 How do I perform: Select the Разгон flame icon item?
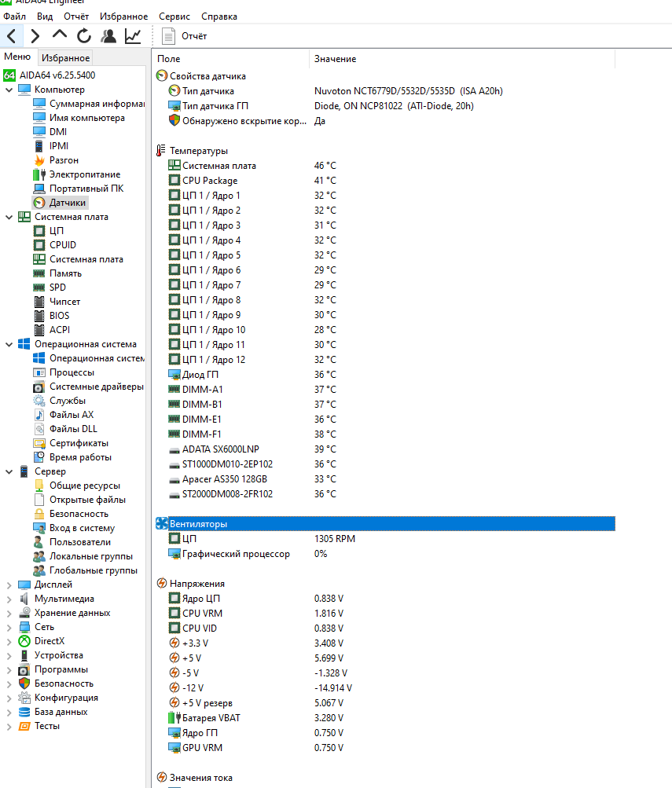(56, 160)
